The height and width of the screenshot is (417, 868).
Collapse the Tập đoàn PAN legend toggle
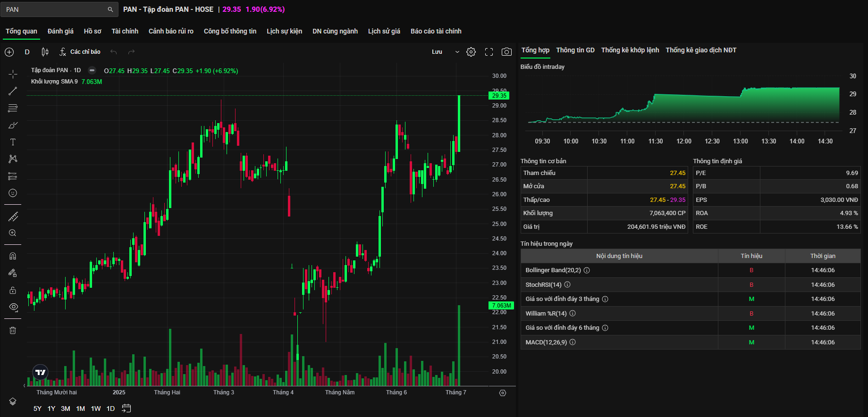pyautogui.click(x=93, y=70)
